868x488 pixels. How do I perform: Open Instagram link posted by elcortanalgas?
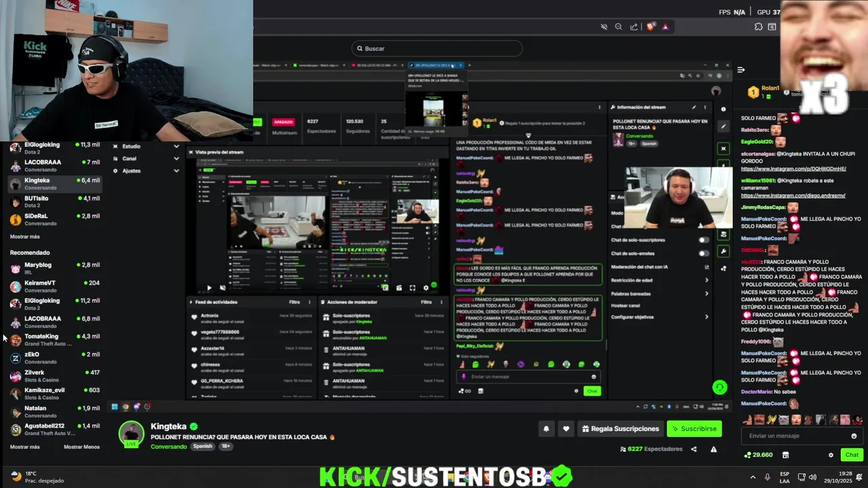tap(793, 169)
